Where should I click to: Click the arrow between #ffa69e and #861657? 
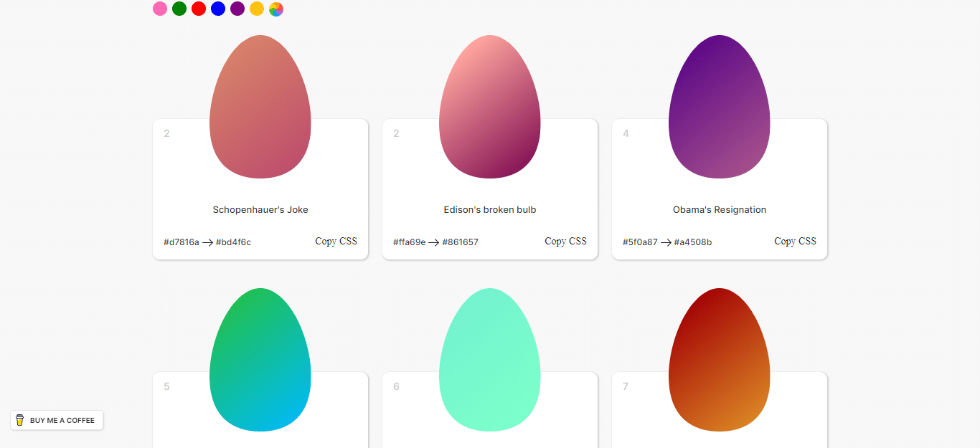tap(434, 243)
